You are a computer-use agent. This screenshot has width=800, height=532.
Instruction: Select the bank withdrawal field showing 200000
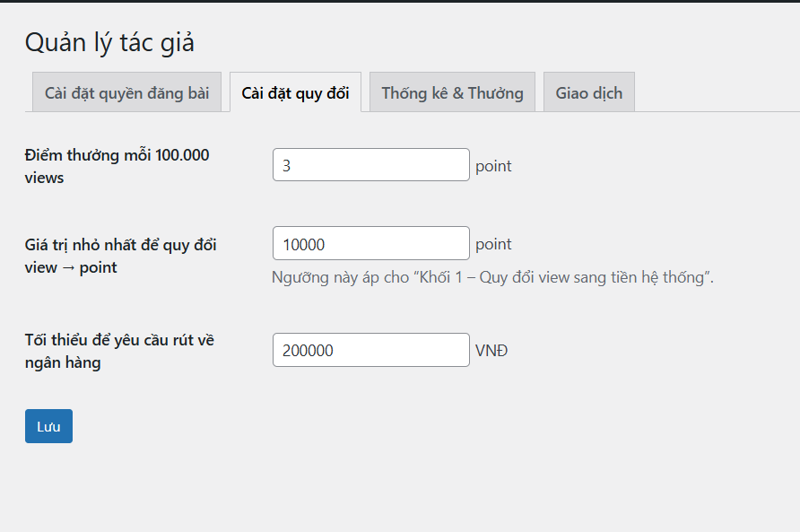(x=370, y=350)
